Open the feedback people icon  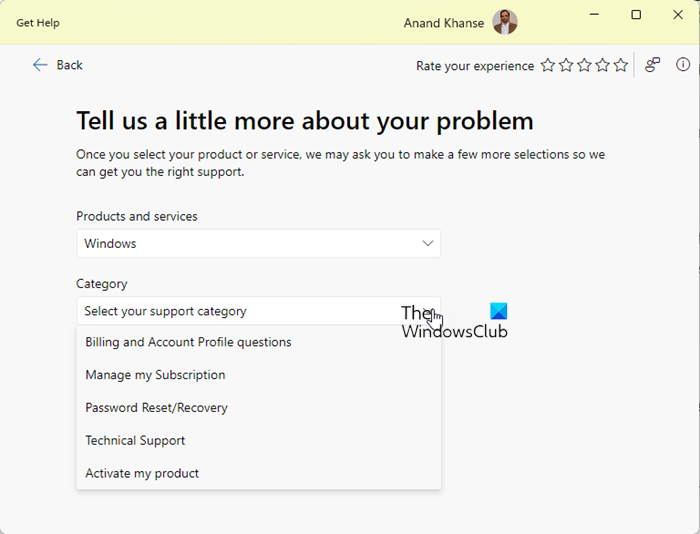pyautogui.click(x=652, y=65)
